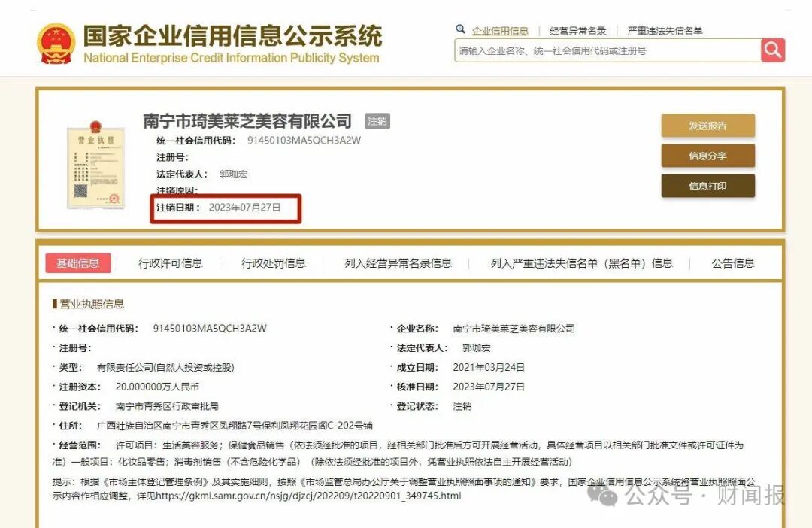Screen dimensions: 812x528
Task: Click the red search magnifier button
Action: [x=773, y=50]
